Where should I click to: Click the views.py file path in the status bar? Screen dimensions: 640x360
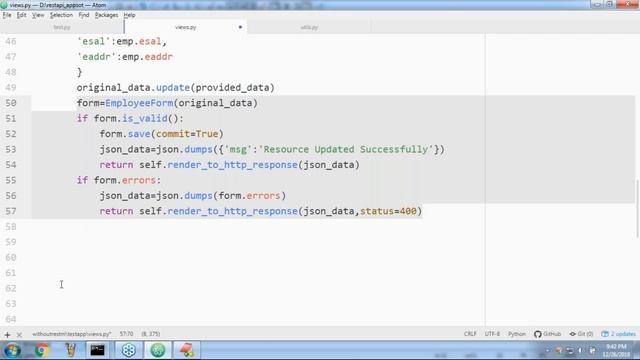71,334
